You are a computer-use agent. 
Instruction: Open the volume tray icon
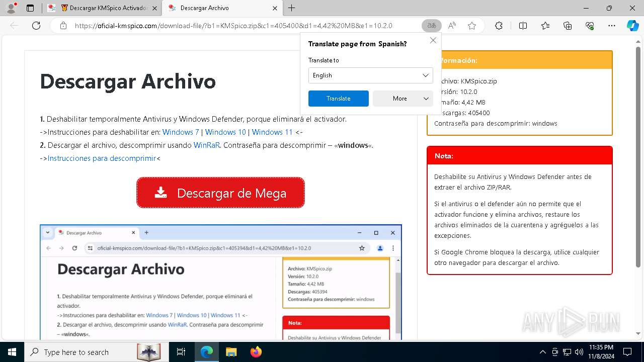pos(579,352)
